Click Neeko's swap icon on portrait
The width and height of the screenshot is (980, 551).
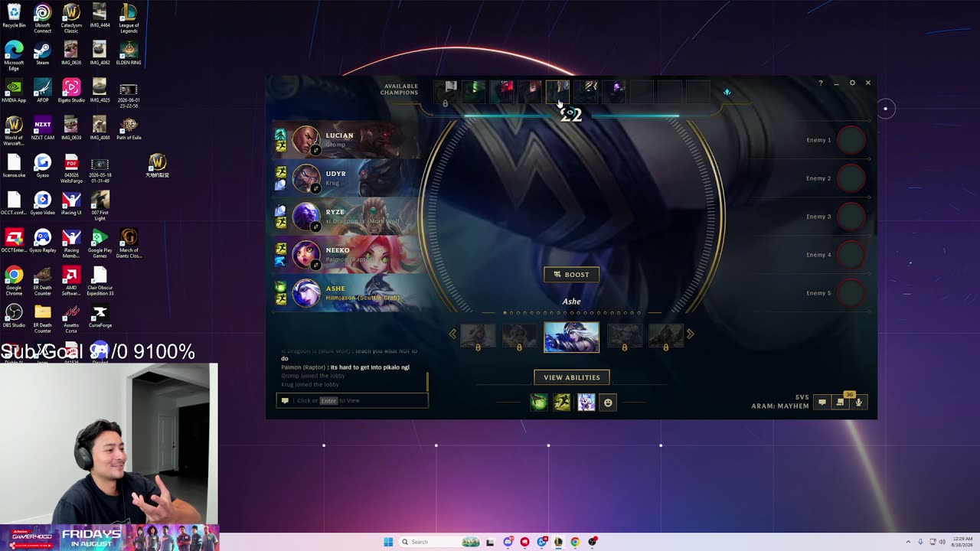(315, 265)
